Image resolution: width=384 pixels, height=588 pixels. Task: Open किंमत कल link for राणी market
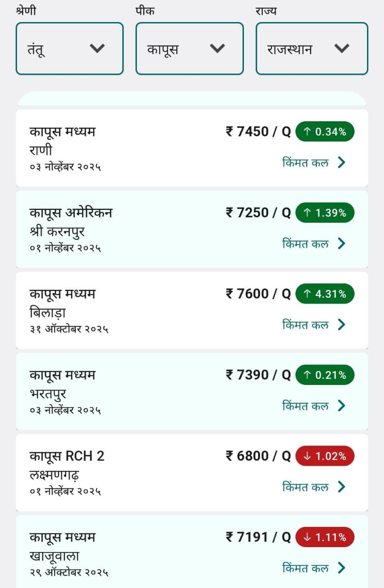pyautogui.click(x=305, y=162)
